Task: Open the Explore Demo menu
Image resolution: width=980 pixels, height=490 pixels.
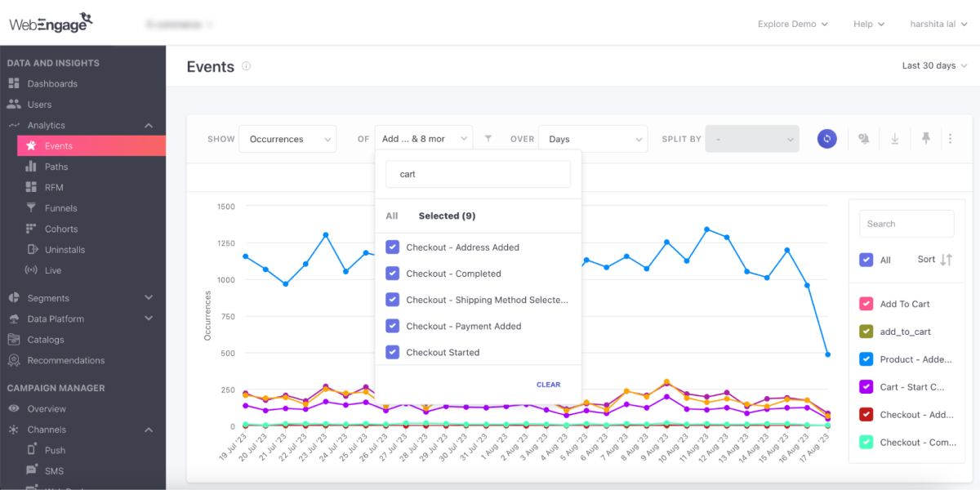Action: tap(792, 24)
